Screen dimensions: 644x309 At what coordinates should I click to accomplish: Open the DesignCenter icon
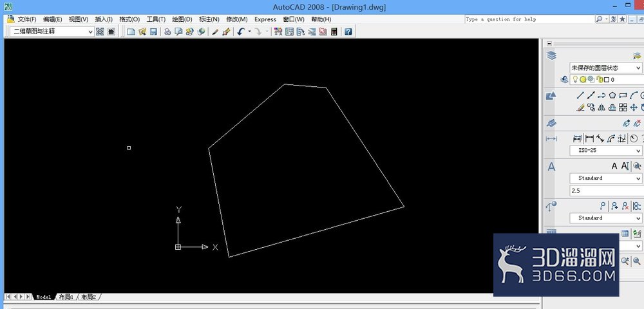pyautogui.click(x=289, y=32)
